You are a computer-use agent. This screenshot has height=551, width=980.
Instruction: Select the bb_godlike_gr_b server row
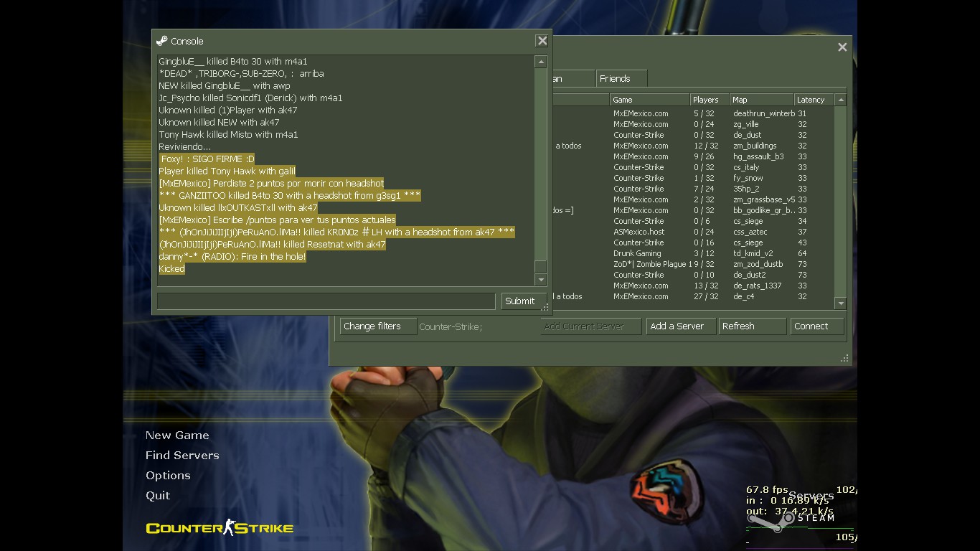point(692,210)
